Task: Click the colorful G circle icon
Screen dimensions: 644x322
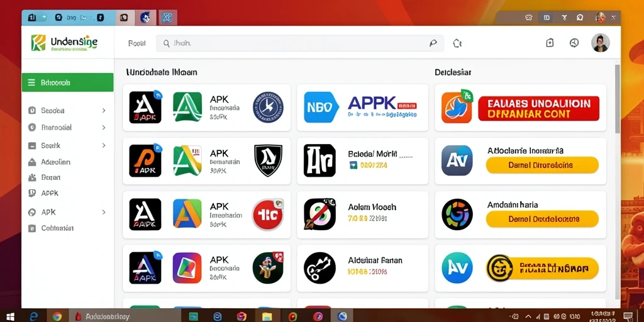Action: (x=457, y=214)
